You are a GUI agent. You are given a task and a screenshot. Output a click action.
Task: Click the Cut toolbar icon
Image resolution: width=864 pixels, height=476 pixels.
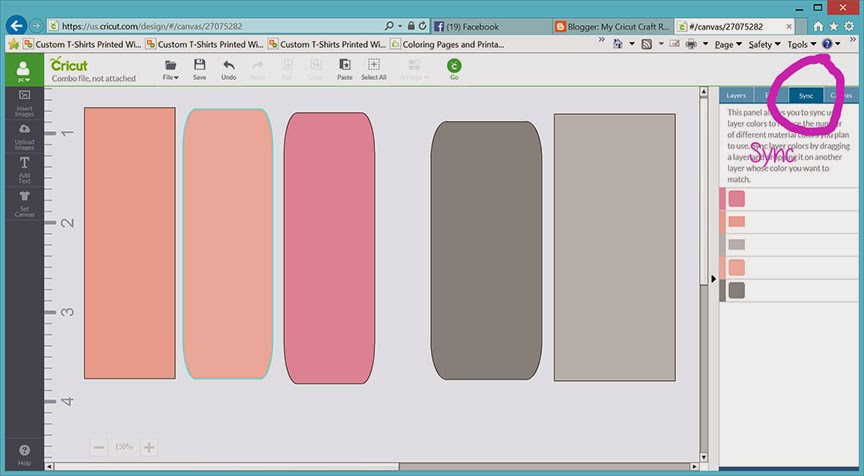(x=287, y=69)
